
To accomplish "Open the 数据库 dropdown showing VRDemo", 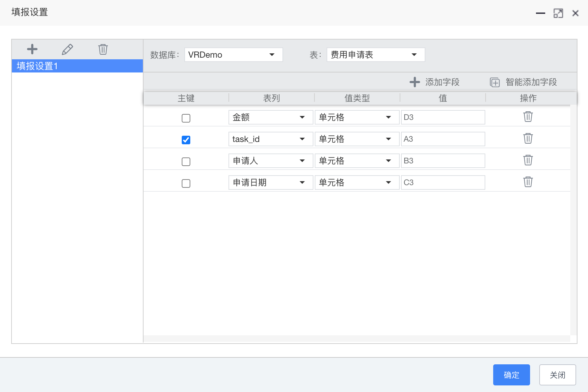I will [x=233, y=55].
